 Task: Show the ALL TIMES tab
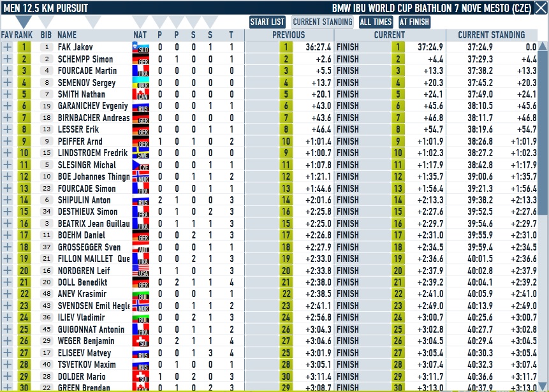click(376, 22)
